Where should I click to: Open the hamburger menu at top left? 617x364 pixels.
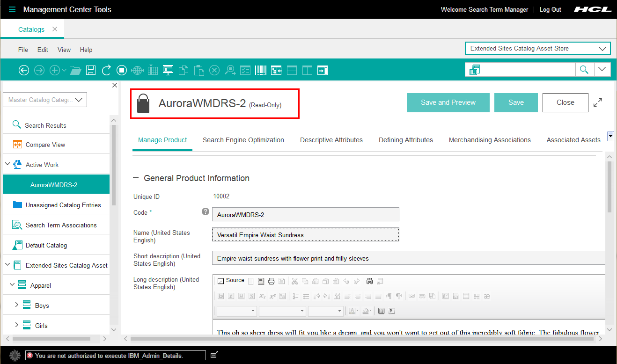(x=12, y=9)
